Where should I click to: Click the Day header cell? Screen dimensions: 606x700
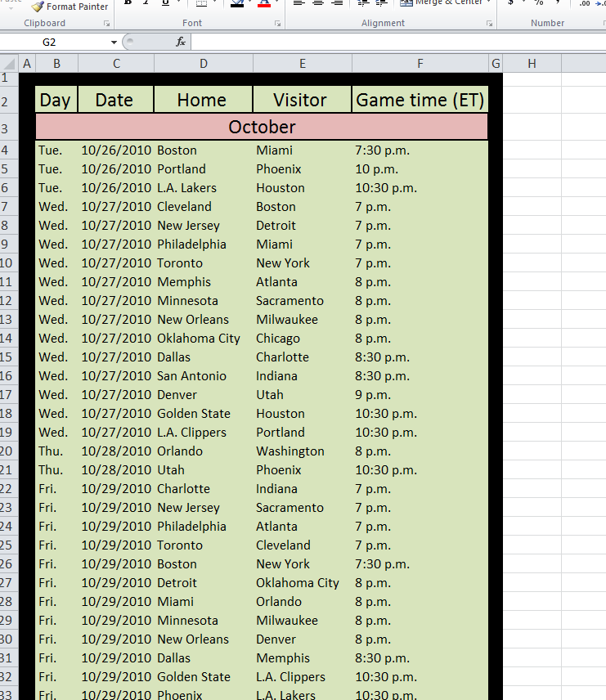tap(56, 100)
